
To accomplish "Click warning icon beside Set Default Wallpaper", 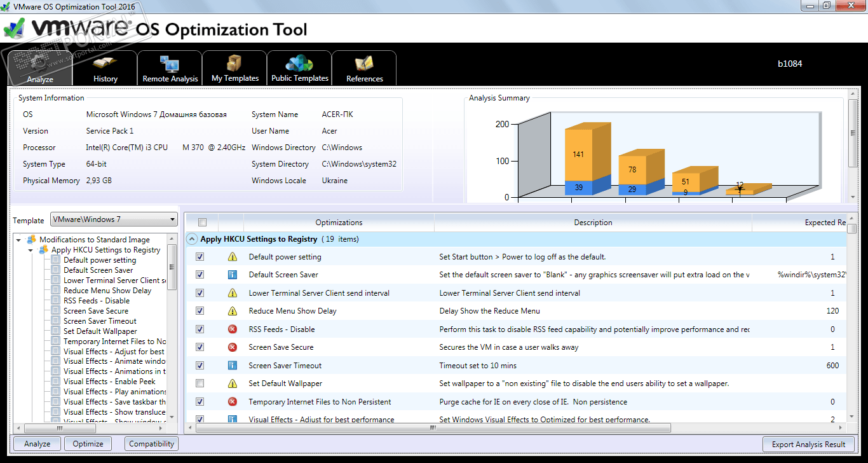I will [233, 384].
